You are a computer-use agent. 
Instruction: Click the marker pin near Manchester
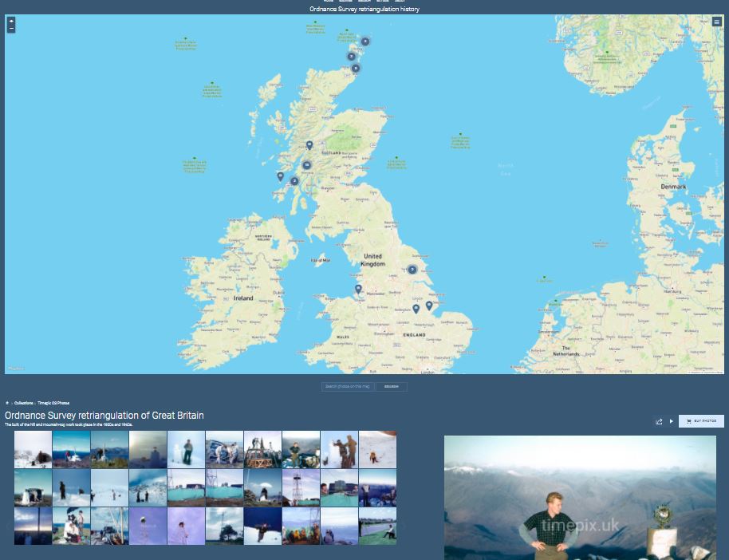click(358, 288)
